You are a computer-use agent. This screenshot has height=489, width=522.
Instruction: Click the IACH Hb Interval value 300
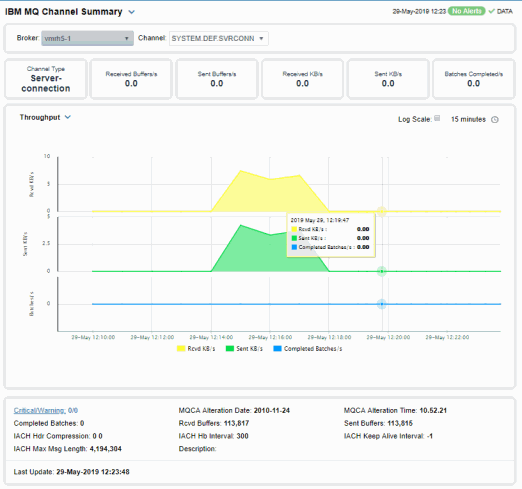(242, 436)
